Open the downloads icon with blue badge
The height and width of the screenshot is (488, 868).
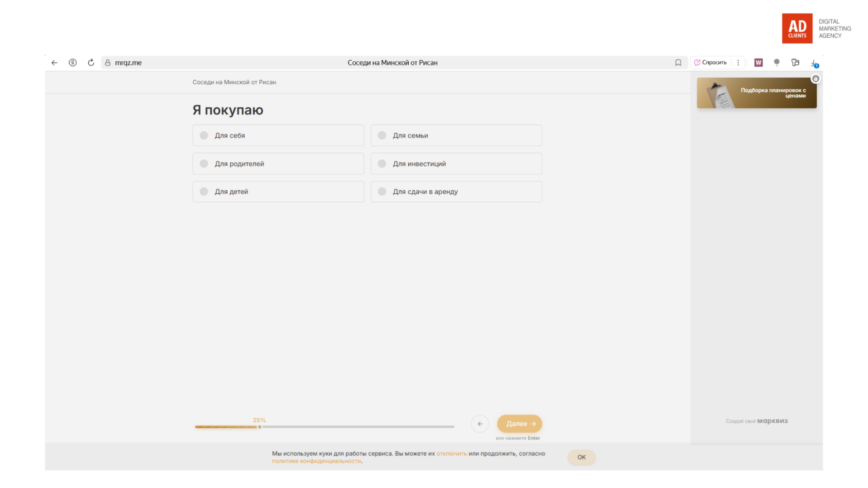click(814, 63)
